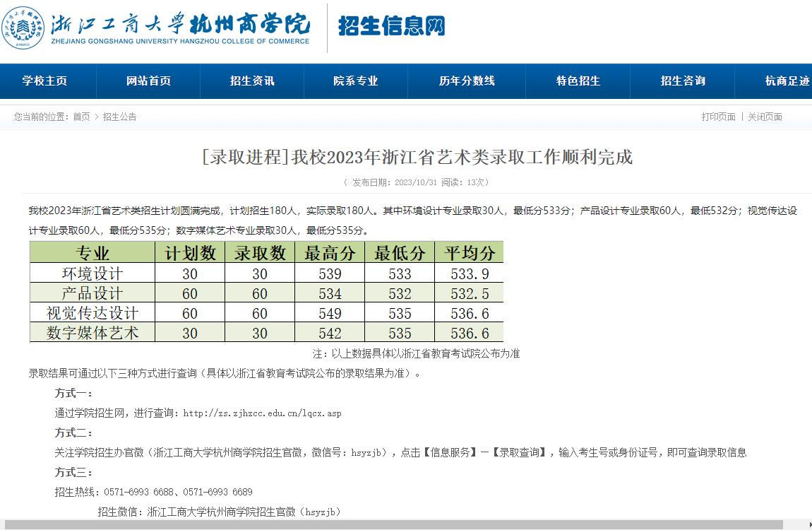This screenshot has height=530, width=812.
Task: Click the 方式三 heading
Action: pos(73,472)
